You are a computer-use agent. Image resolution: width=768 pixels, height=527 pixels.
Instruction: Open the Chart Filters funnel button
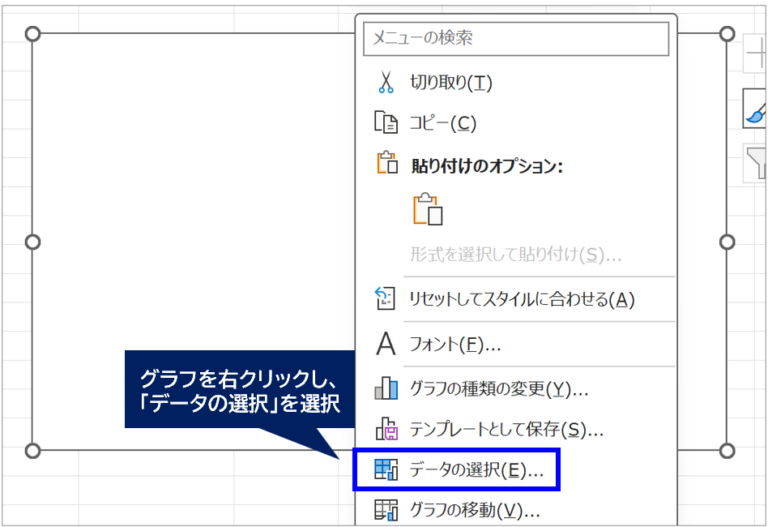point(756,161)
